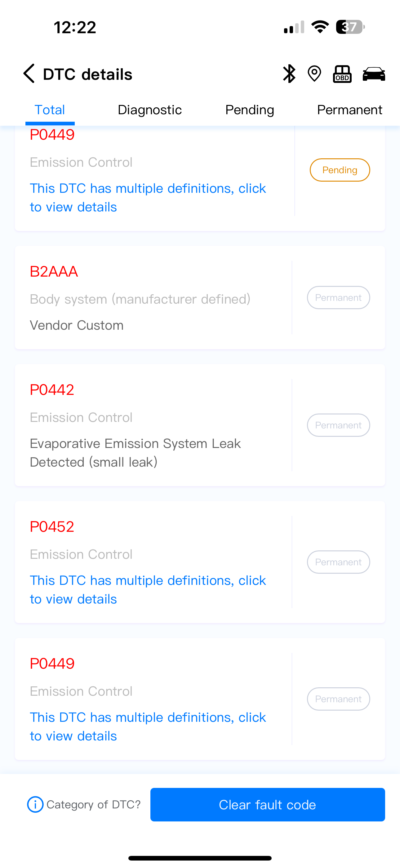Tap the Bluetooth connection icon

289,74
